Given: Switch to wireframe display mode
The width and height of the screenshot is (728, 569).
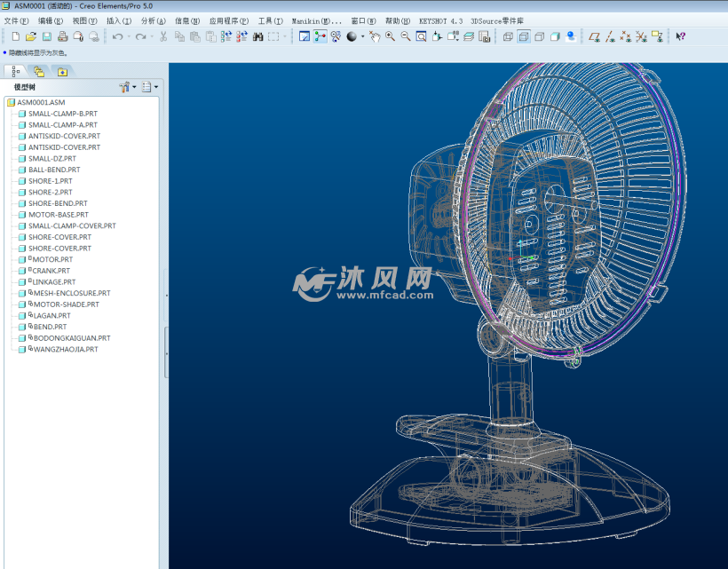Looking at the screenshot, I should point(508,36).
